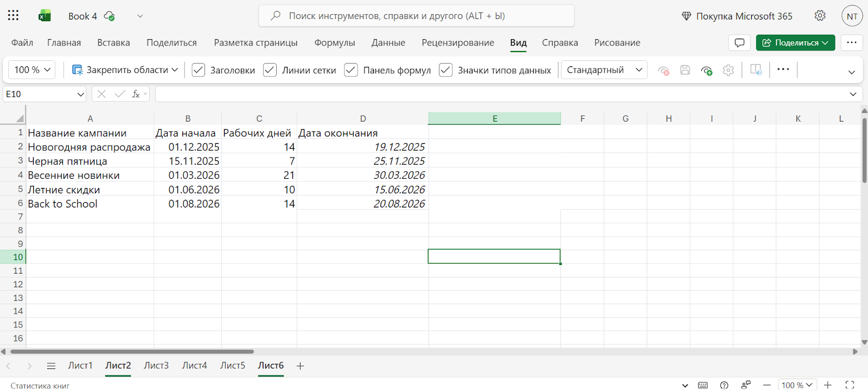This screenshot has width=868, height=390.
Task: Open the app launcher grid
Action: pyautogui.click(x=14, y=16)
